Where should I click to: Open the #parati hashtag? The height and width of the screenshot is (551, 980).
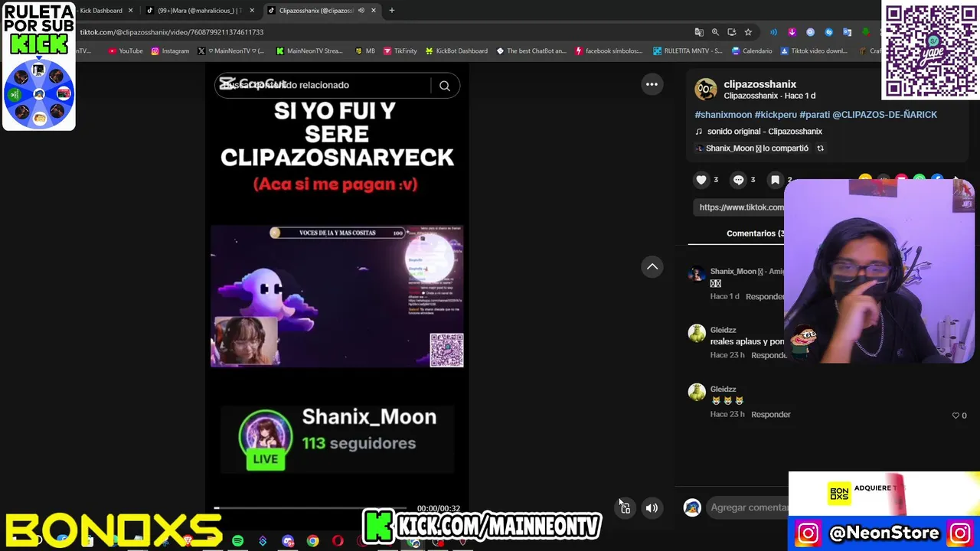[x=815, y=115]
